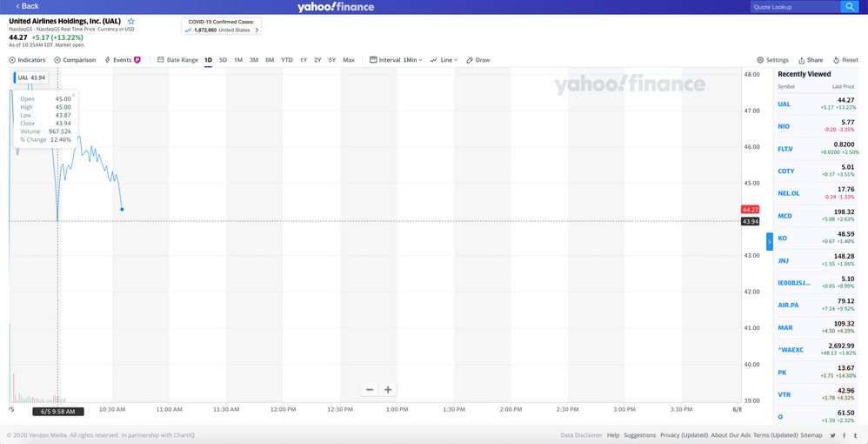Zoom out with the minus button
This screenshot has height=444, width=868.
[370, 390]
